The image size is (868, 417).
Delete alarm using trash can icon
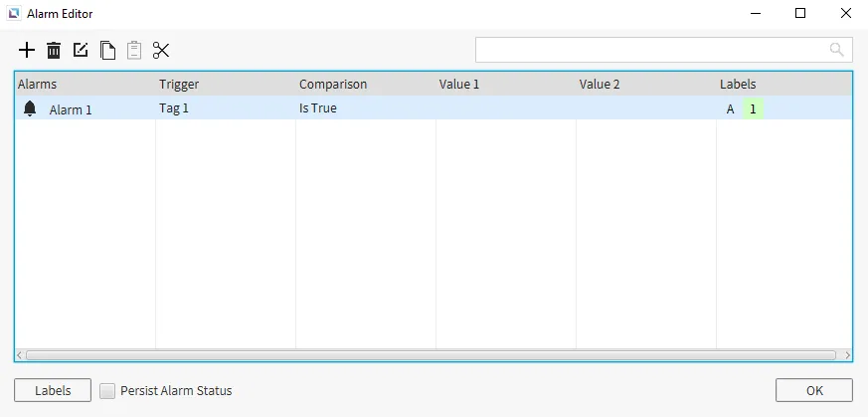point(54,51)
